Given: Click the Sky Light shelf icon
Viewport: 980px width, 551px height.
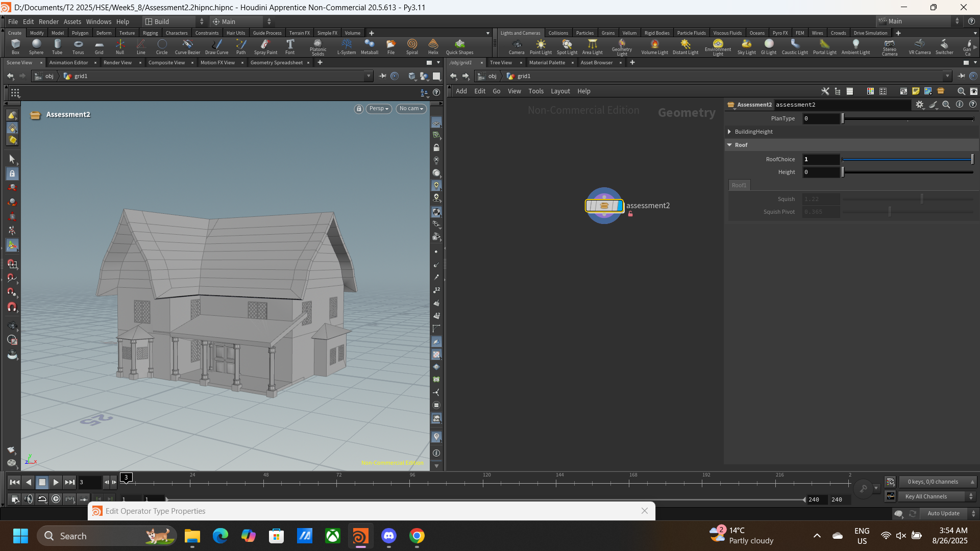Looking at the screenshot, I should pos(746,46).
